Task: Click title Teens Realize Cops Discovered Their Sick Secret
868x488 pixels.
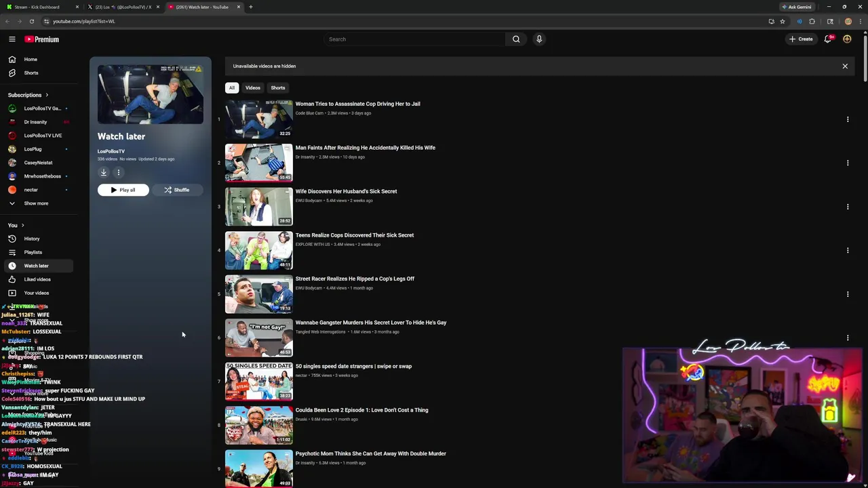Action: point(355,235)
